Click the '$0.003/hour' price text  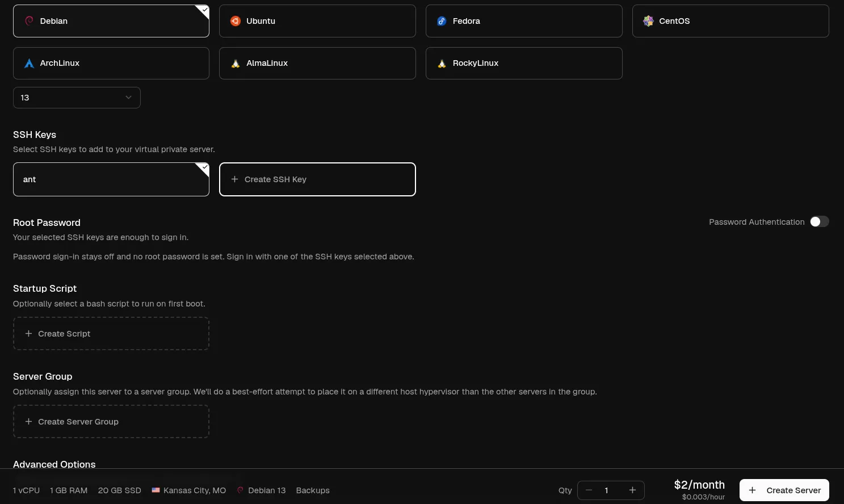(703, 497)
